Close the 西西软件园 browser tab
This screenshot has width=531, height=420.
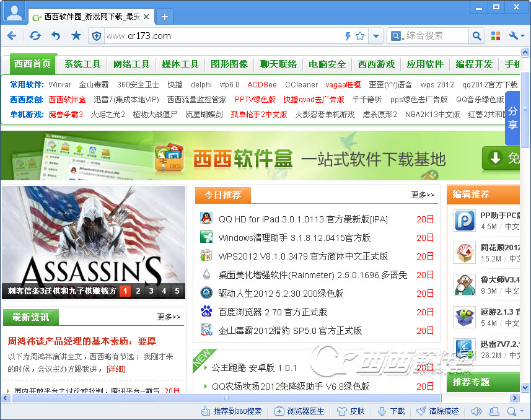(146, 17)
